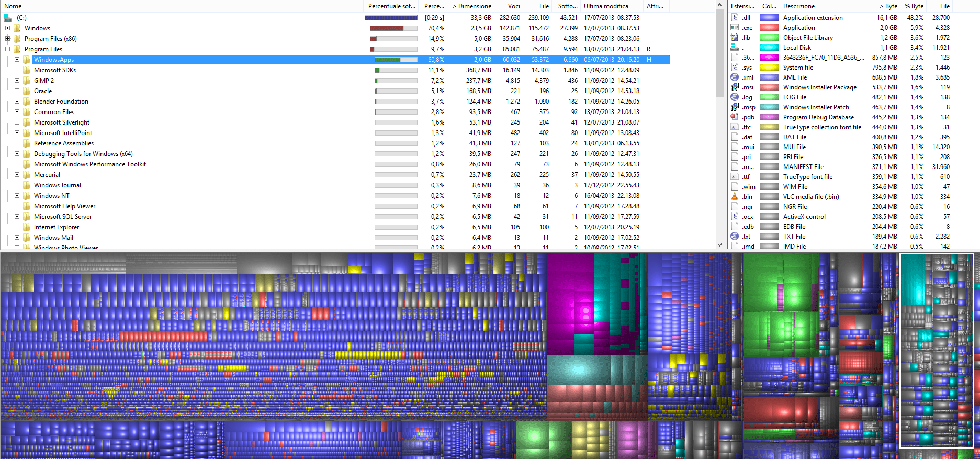Select the WIM File extension row

[840, 187]
